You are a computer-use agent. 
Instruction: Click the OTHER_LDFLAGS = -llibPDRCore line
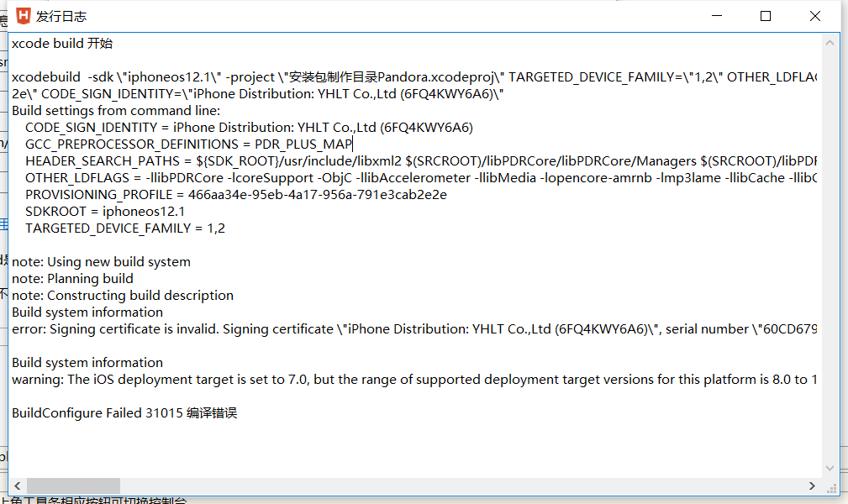pyautogui.click(x=421, y=178)
